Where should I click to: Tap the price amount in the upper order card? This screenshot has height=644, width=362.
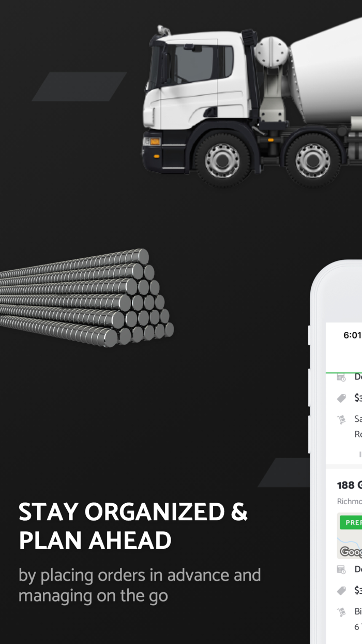tap(358, 398)
